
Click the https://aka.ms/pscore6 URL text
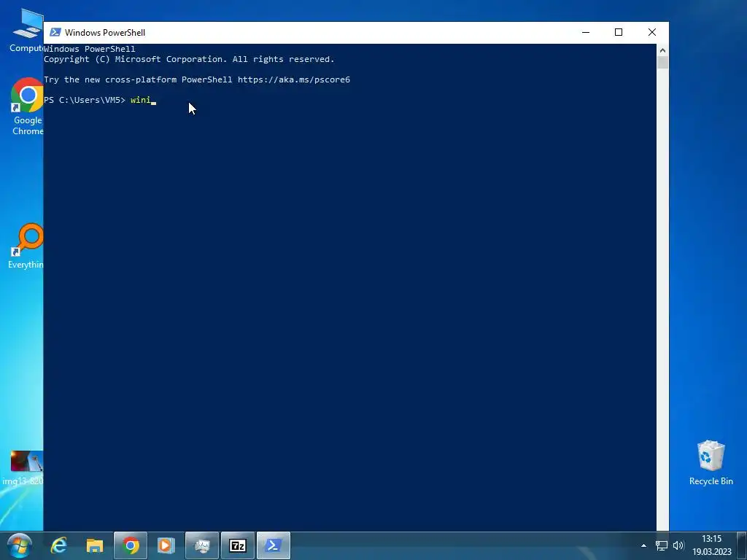coord(294,79)
